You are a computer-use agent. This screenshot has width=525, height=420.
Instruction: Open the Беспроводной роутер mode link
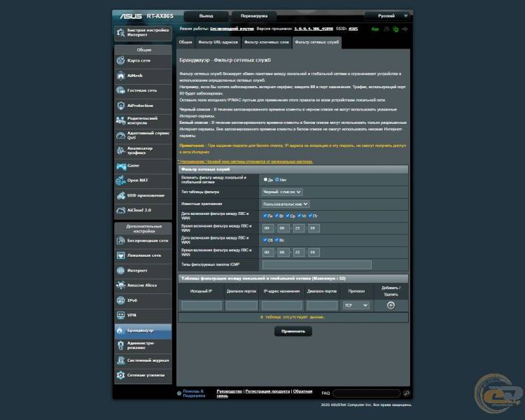[232, 29]
